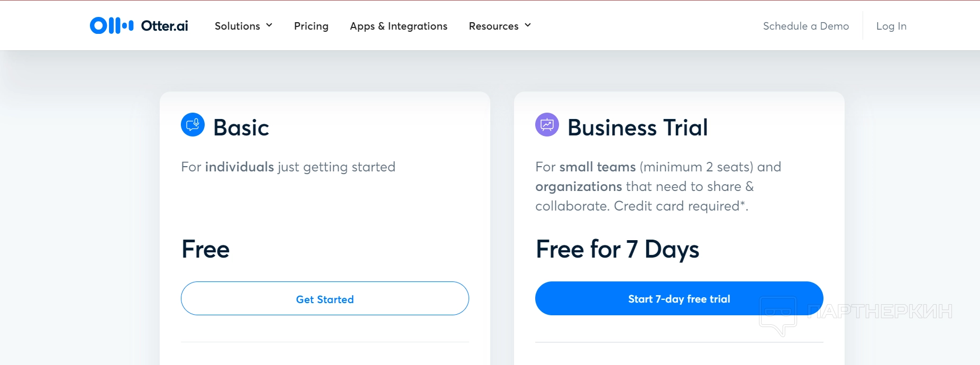Click the Otter.ai logo icon
Screen dimensions: 980x365
pyautogui.click(x=112, y=25)
